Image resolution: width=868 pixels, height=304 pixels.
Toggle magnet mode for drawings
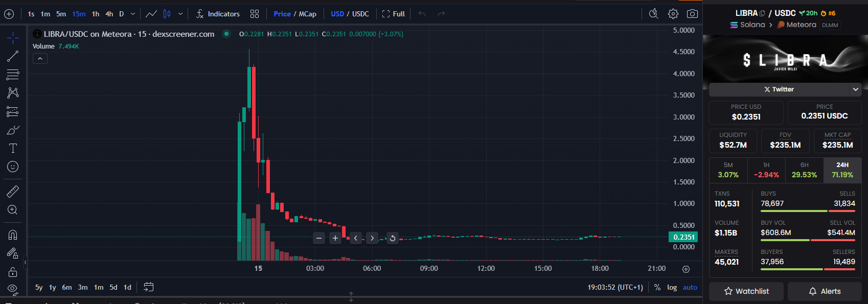tap(13, 235)
